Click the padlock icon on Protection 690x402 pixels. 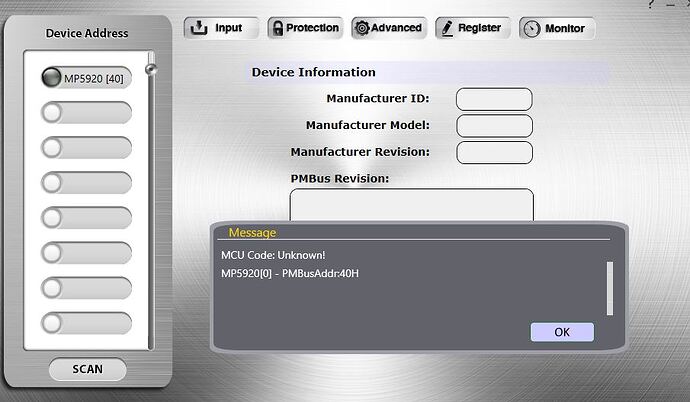coord(278,28)
